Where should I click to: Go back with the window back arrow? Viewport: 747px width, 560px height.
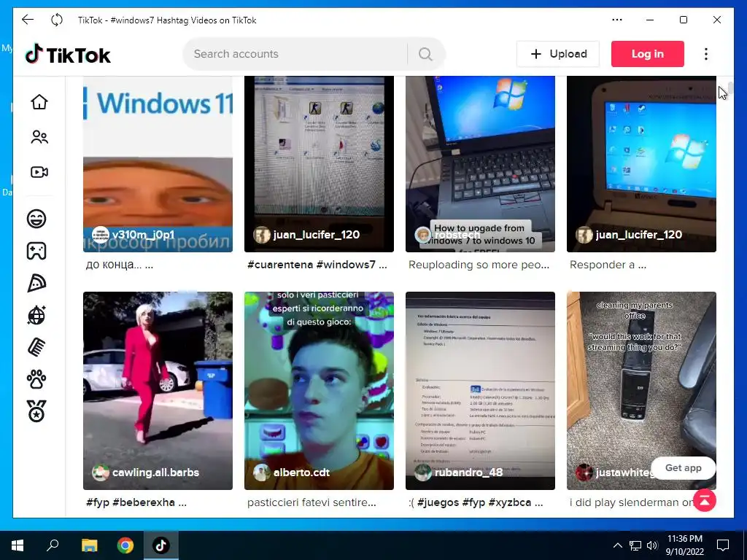coord(28,20)
